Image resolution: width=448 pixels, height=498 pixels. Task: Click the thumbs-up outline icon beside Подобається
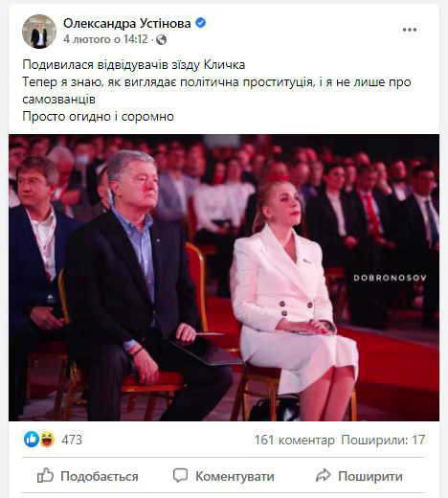coord(45,476)
